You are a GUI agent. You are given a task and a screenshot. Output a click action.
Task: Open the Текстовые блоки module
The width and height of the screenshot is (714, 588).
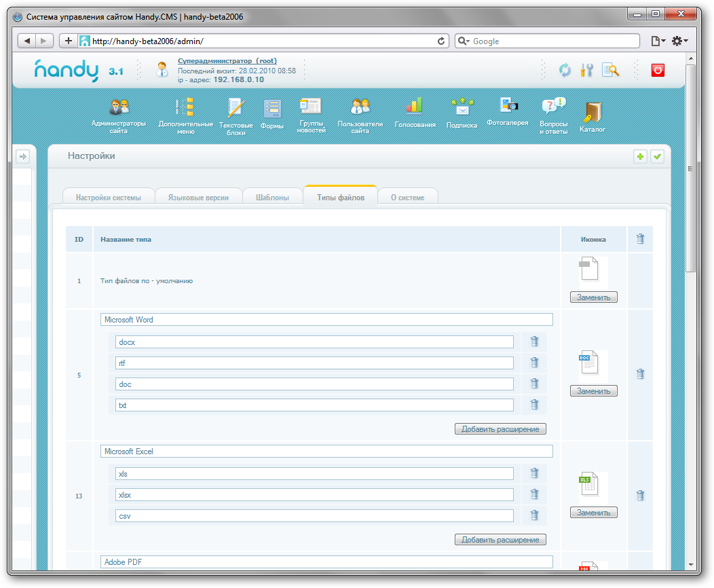[236, 115]
